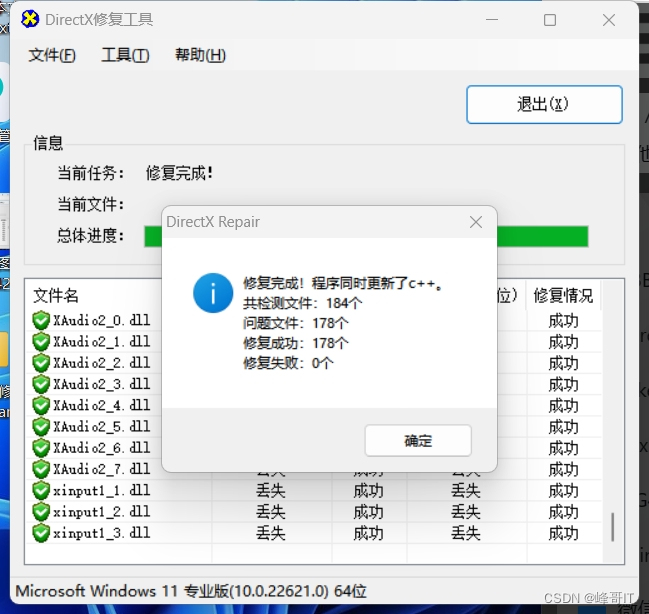
Task: Maximize the DirectX修复工具 window
Action: pos(550,19)
